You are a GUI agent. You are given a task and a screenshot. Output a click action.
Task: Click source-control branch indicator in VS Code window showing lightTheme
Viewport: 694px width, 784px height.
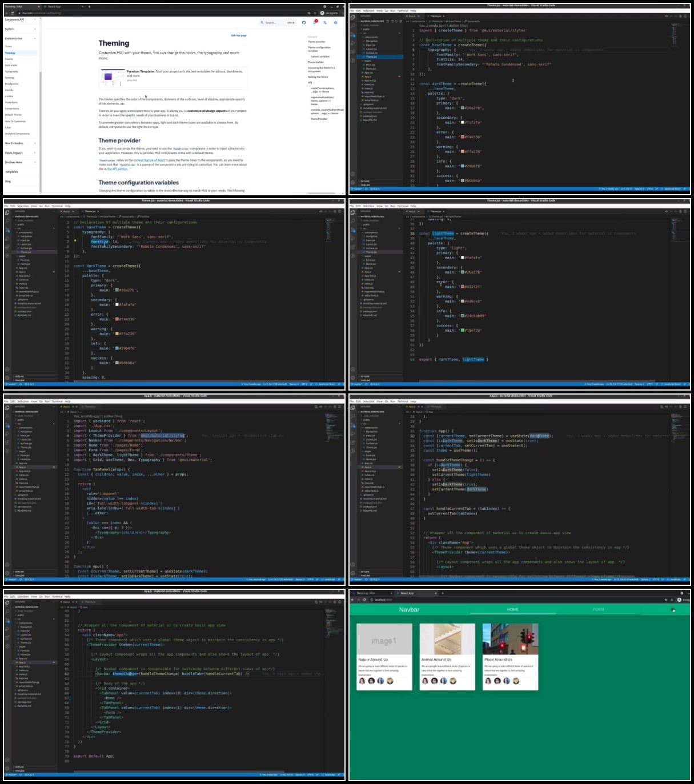(358, 384)
